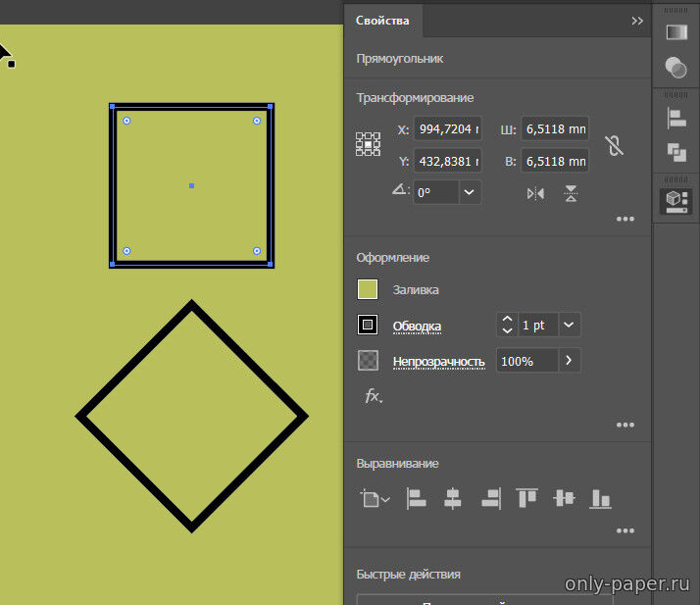Select the reference point grid center
This screenshot has height=605, width=700.
(368, 145)
